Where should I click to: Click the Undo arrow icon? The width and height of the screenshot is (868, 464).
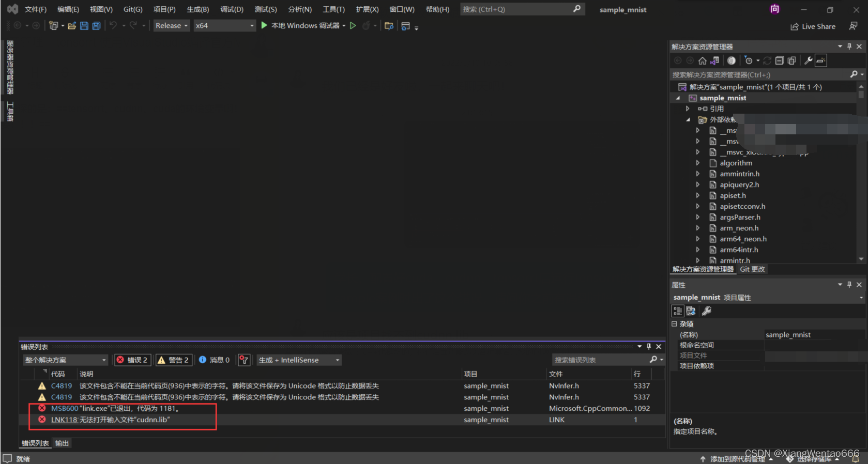tap(113, 25)
